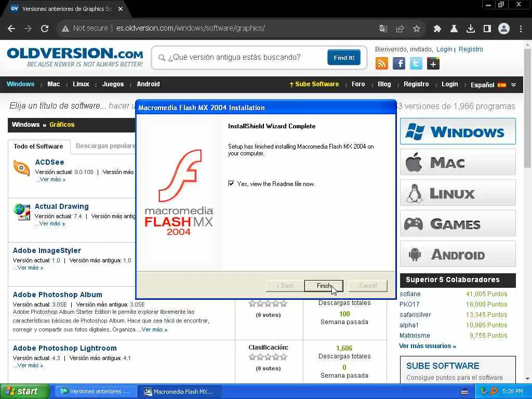Switch to the Descargas populares tab

pyautogui.click(x=105, y=146)
